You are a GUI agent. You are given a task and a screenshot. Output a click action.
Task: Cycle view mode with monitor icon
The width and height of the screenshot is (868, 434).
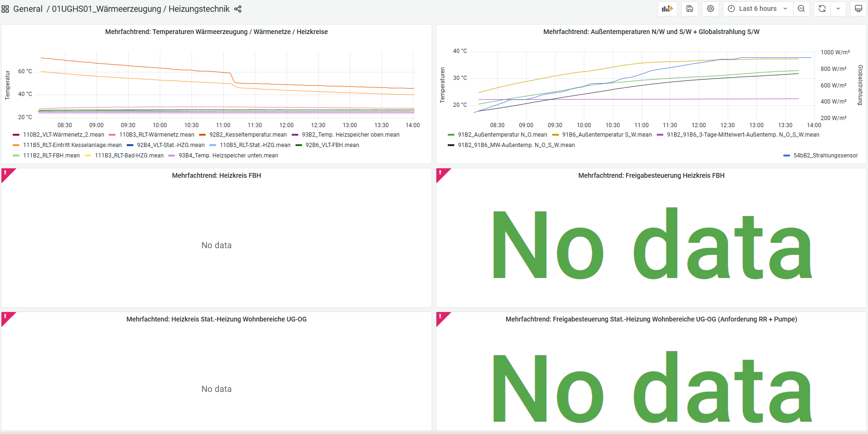[x=859, y=9]
